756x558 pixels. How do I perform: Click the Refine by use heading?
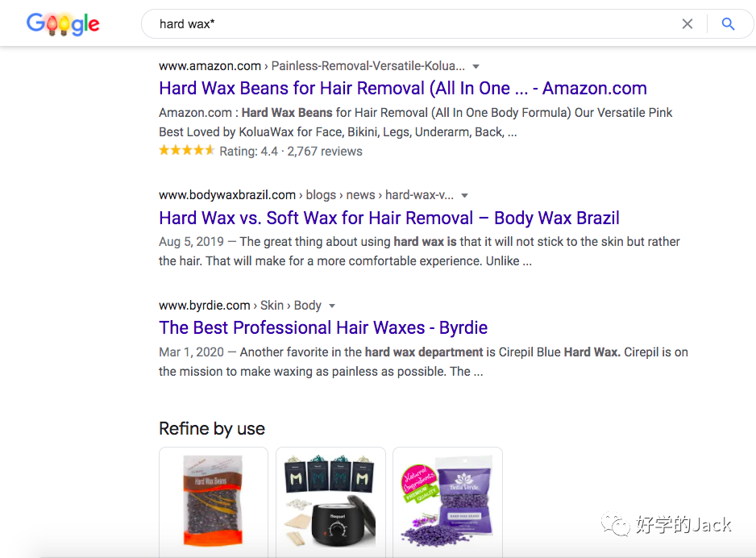pyautogui.click(x=212, y=428)
